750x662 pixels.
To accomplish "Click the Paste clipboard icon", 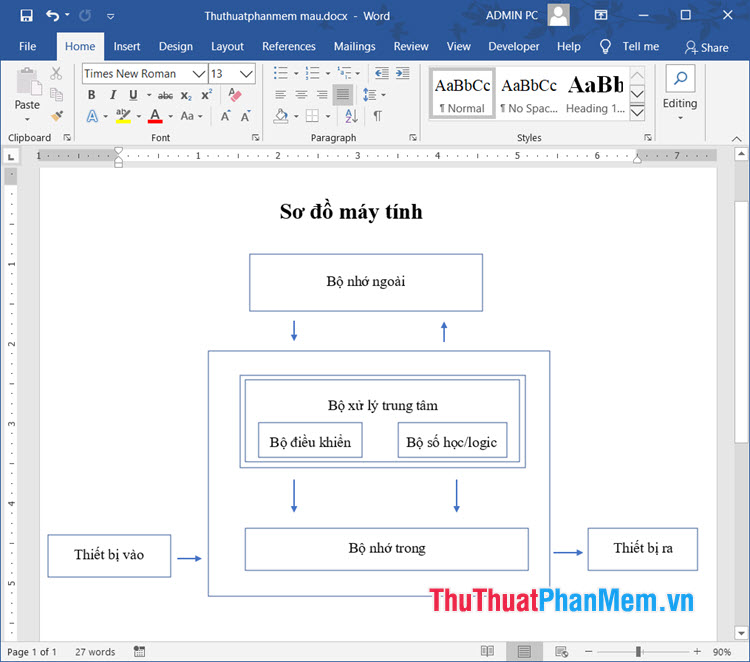I will coord(28,82).
